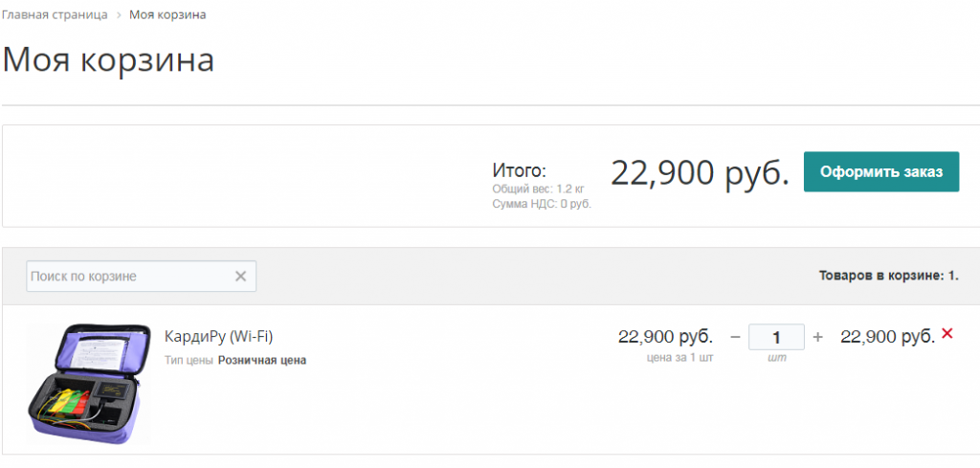Clear the cart search field with X
980x468 pixels.
click(x=241, y=277)
